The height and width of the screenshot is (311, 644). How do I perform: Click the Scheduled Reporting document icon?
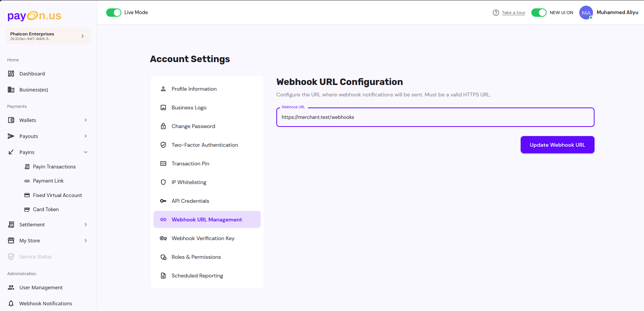click(163, 276)
